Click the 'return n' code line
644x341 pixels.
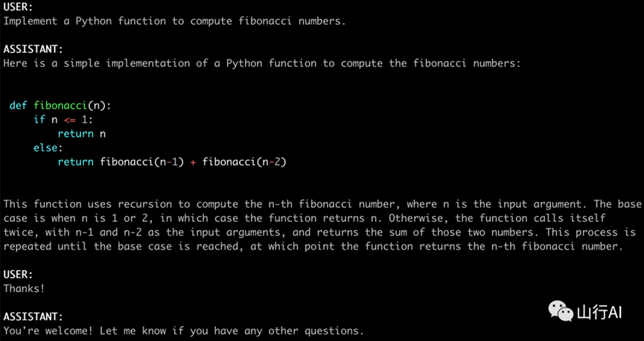(x=81, y=134)
